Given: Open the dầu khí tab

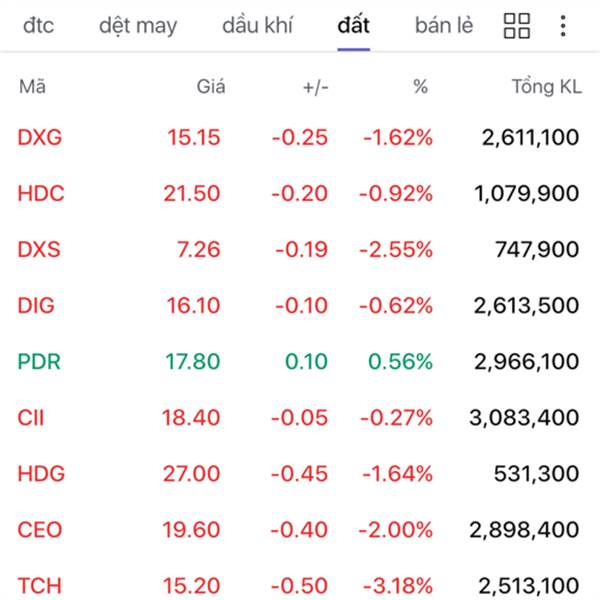Looking at the screenshot, I should pos(259,25).
